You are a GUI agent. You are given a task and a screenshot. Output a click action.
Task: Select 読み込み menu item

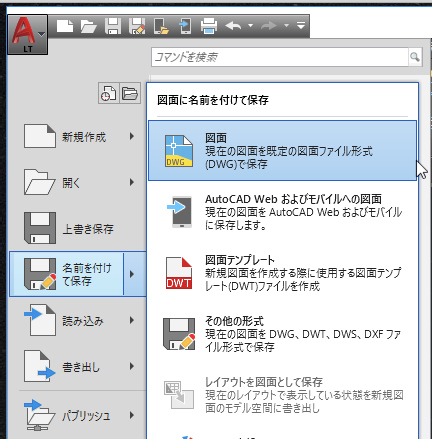coord(78,320)
